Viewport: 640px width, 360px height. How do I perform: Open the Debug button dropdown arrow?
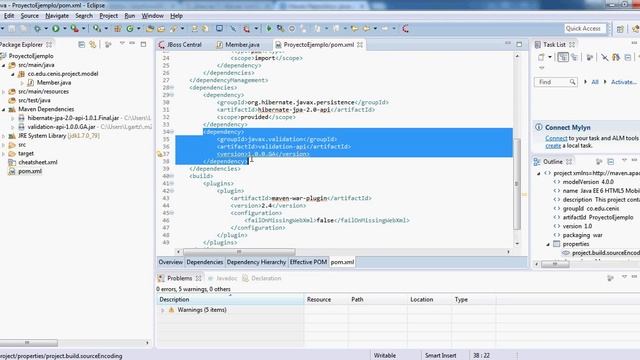point(46,29)
